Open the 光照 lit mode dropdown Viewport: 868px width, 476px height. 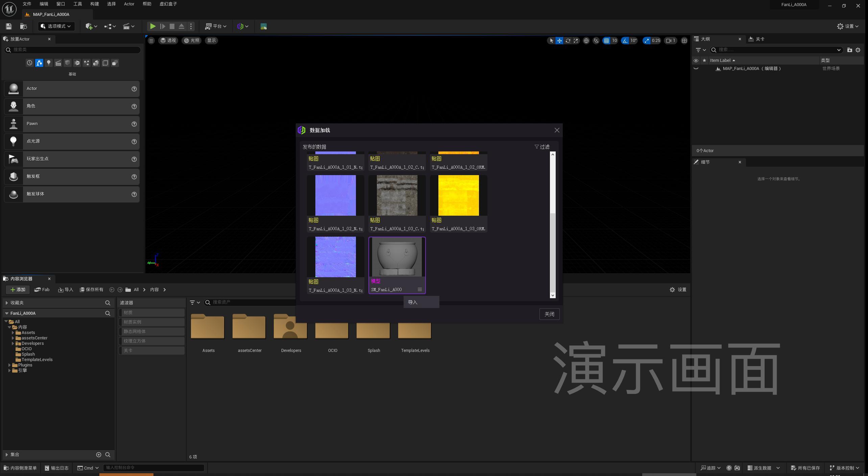pos(191,41)
